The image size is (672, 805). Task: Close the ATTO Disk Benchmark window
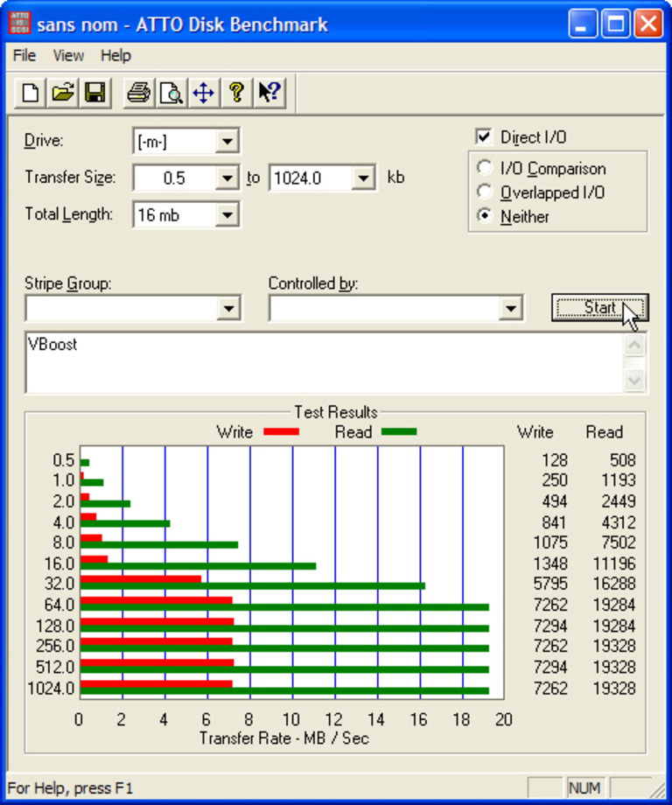(x=647, y=24)
